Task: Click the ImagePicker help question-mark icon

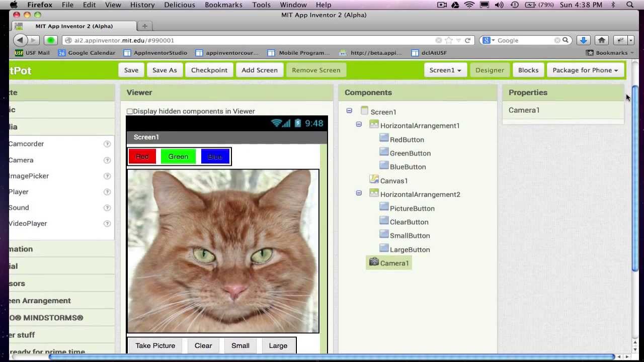Action: tap(107, 176)
